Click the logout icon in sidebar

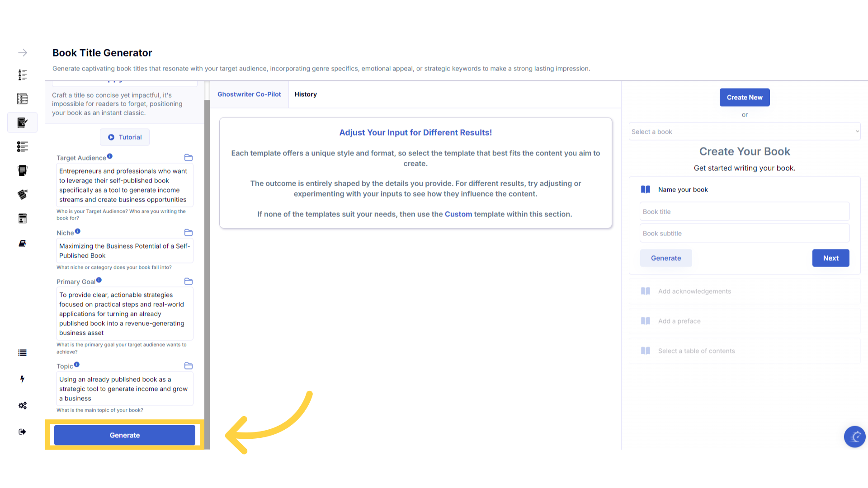(22, 432)
